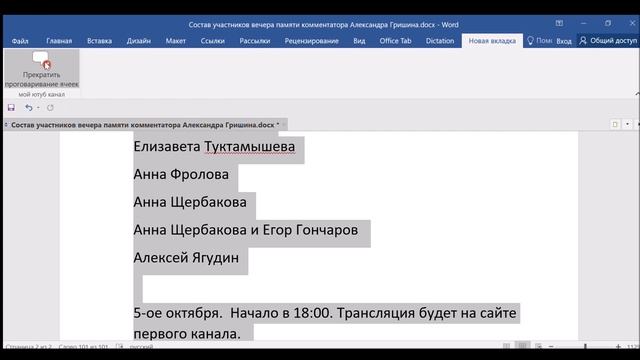The image size is (640, 360).
Task: Open the undo history dropdown arrow
Action: click(x=38, y=108)
